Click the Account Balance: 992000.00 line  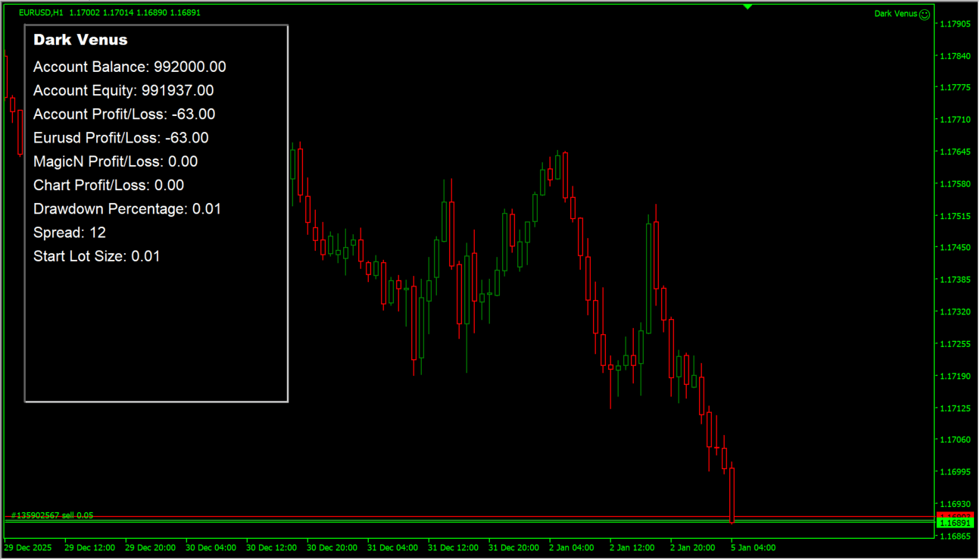point(130,67)
